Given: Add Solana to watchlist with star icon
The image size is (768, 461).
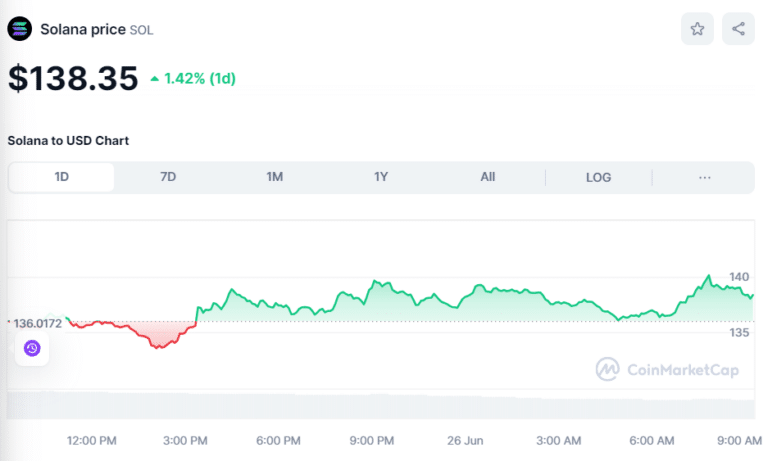Looking at the screenshot, I should point(697,29).
